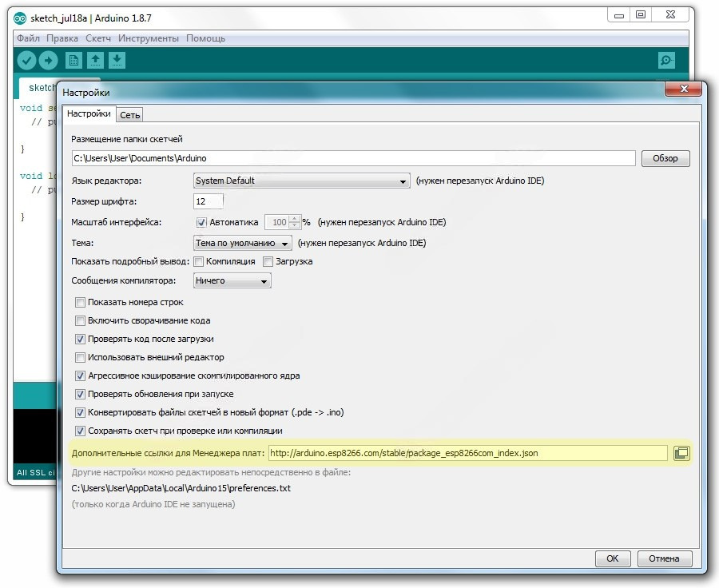Viewport: 719px width, 588px height.
Task: Switch to the Сеть tab
Action: click(130, 115)
